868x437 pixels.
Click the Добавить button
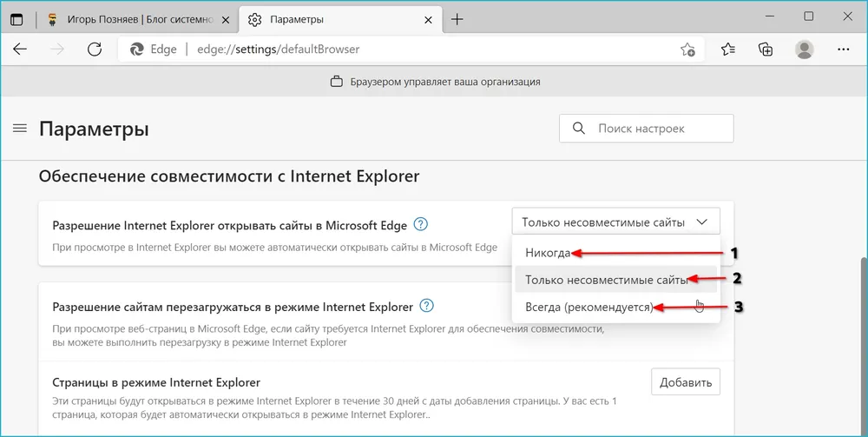pos(685,381)
